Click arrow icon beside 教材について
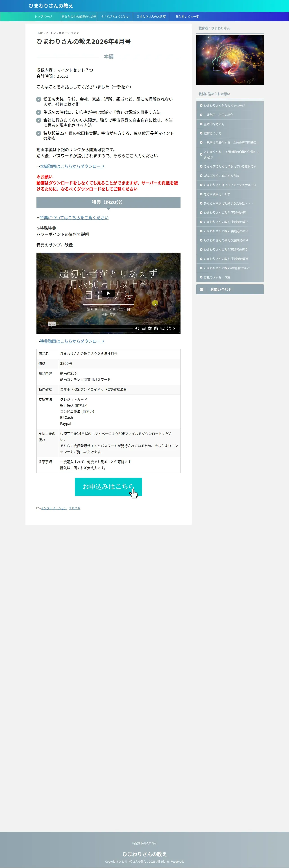The height and width of the screenshot is (868, 289). (x=201, y=133)
